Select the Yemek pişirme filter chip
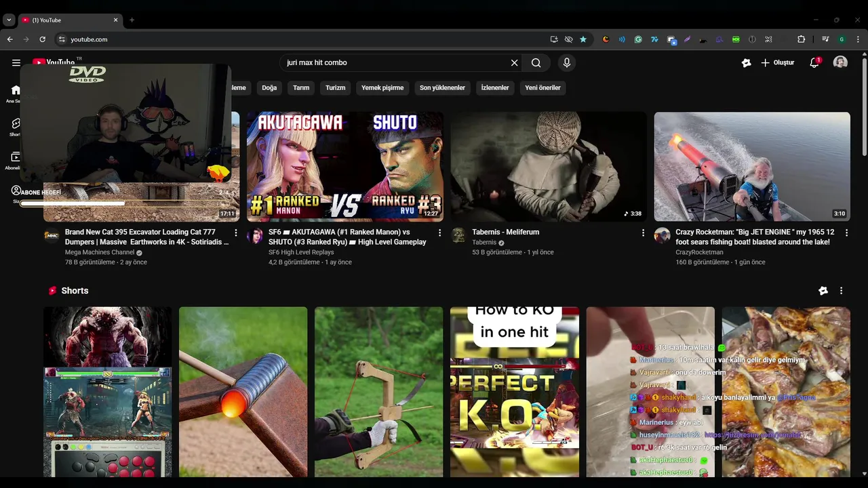 point(382,87)
